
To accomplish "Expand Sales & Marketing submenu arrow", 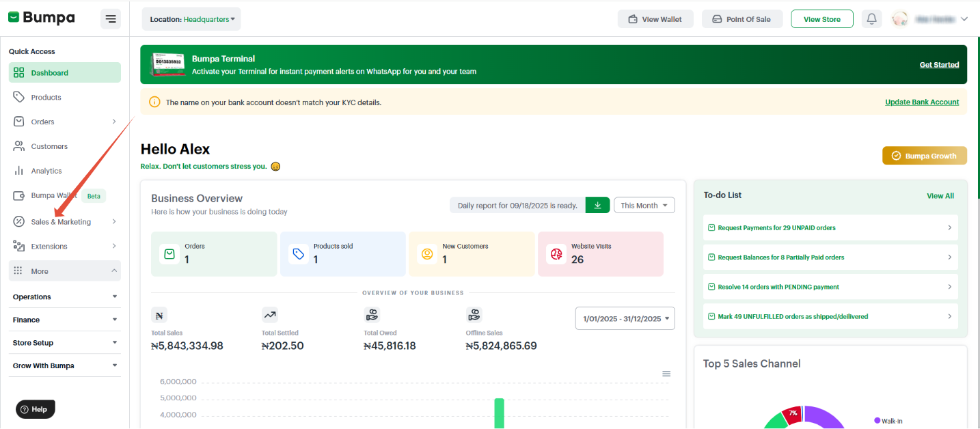I will coord(114,221).
